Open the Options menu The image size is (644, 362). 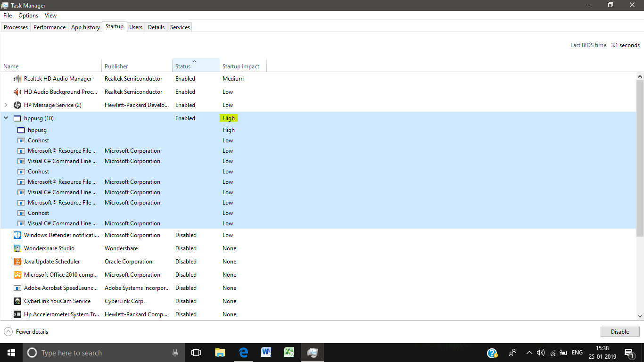[28, 16]
